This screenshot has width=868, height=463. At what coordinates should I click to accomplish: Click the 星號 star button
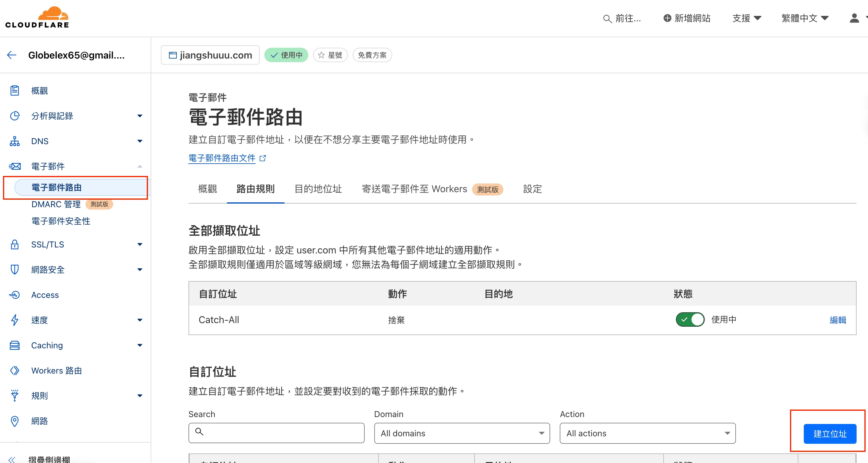coord(330,55)
